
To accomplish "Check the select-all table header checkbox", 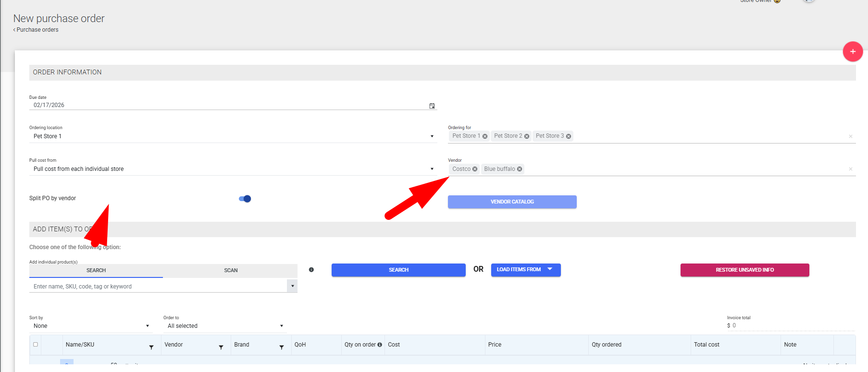I will [x=35, y=344].
